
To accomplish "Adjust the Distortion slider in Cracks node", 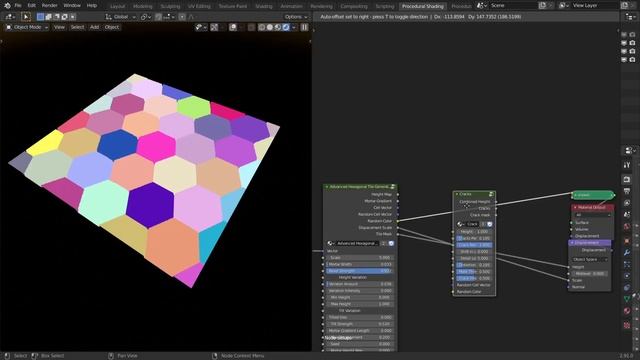I will 474,265.
